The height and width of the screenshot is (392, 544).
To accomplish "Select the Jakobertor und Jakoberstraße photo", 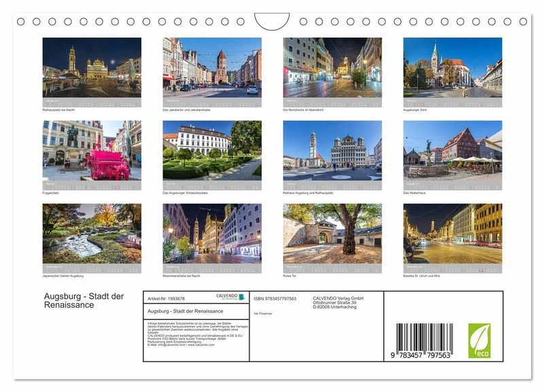I will [x=211, y=67].
